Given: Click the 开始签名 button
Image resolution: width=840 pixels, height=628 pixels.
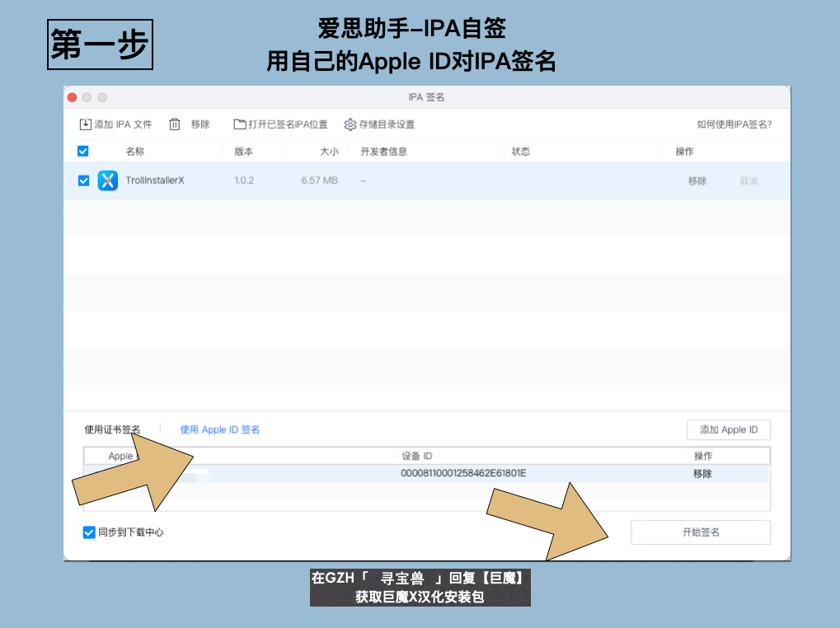Looking at the screenshot, I should point(701,532).
